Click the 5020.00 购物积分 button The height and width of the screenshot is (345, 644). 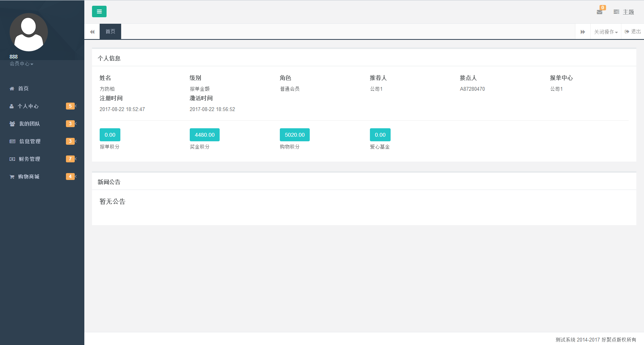click(294, 135)
